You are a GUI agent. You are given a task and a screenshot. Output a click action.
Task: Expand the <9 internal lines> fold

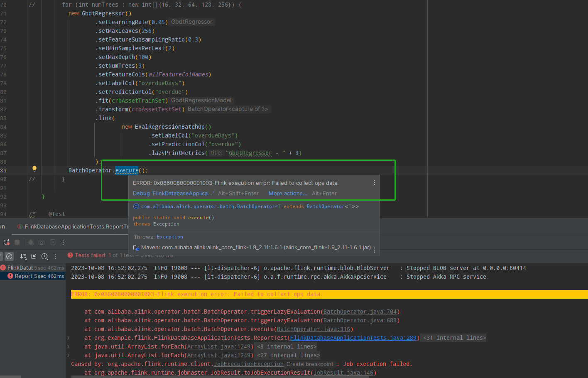click(287, 346)
